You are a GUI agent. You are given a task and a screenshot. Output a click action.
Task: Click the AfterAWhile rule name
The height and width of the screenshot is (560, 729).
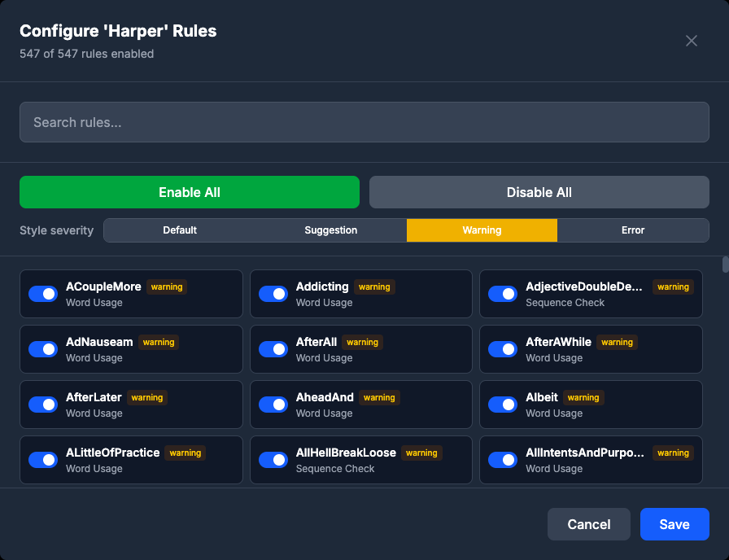[558, 342]
